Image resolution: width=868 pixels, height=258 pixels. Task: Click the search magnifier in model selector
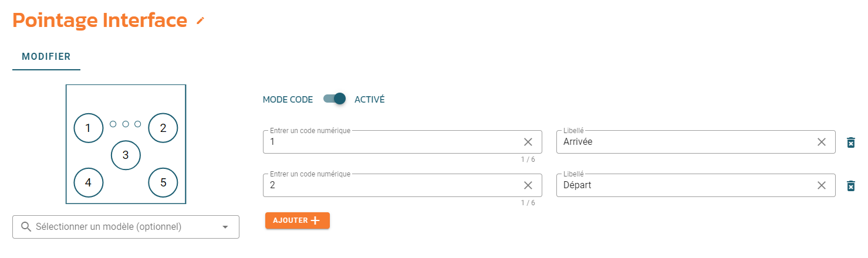(x=26, y=227)
